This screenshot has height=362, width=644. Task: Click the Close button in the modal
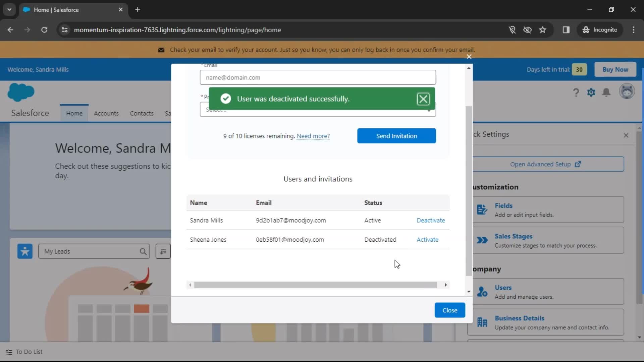(x=450, y=310)
